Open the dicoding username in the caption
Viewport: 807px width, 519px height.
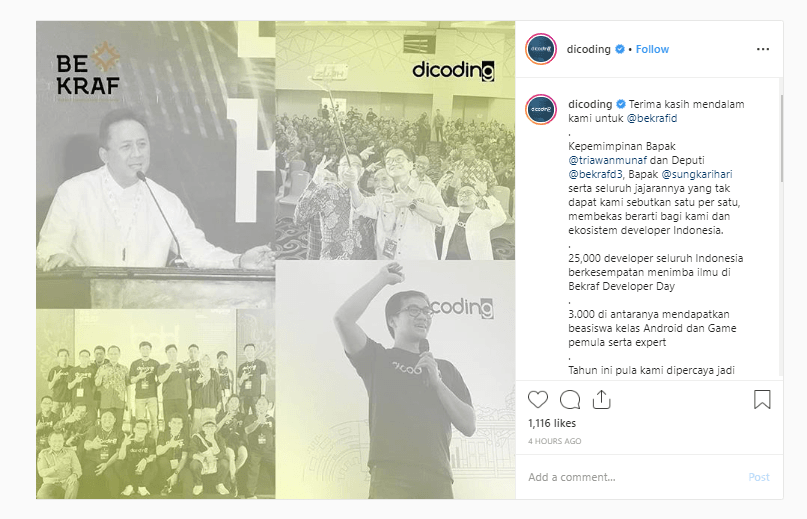tap(590, 104)
